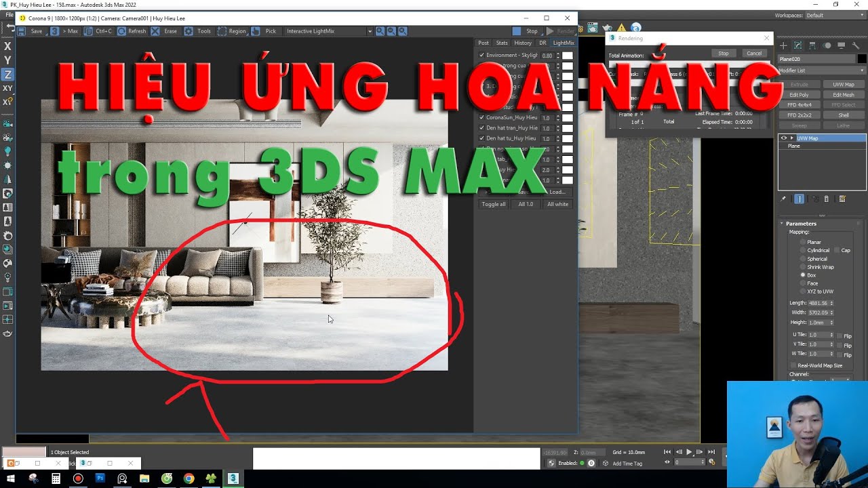The height and width of the screenshot is (488, 868).
Task: Open the Workspaces Default dropdown
Action: point(835,16)
